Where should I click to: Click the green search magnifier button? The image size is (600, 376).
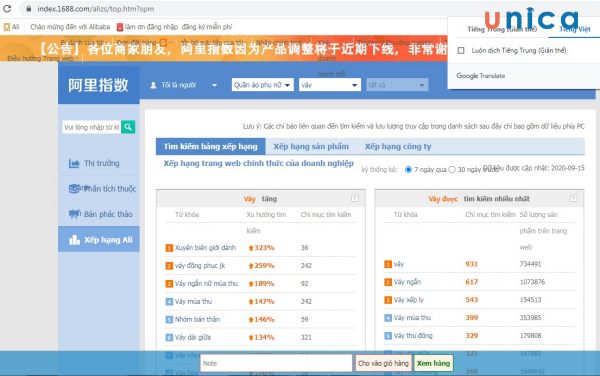point(128,127)
